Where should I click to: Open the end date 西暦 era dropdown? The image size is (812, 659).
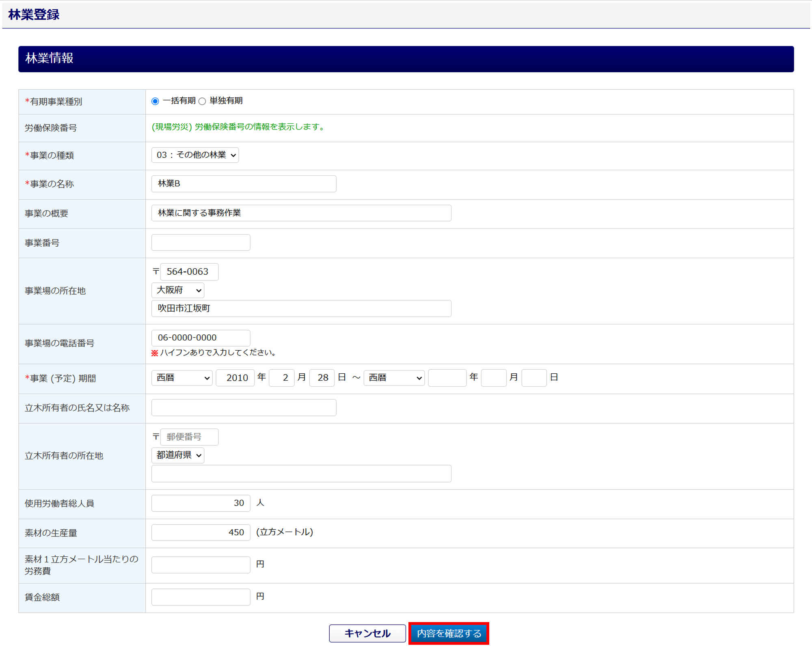(x=394, y=378)
